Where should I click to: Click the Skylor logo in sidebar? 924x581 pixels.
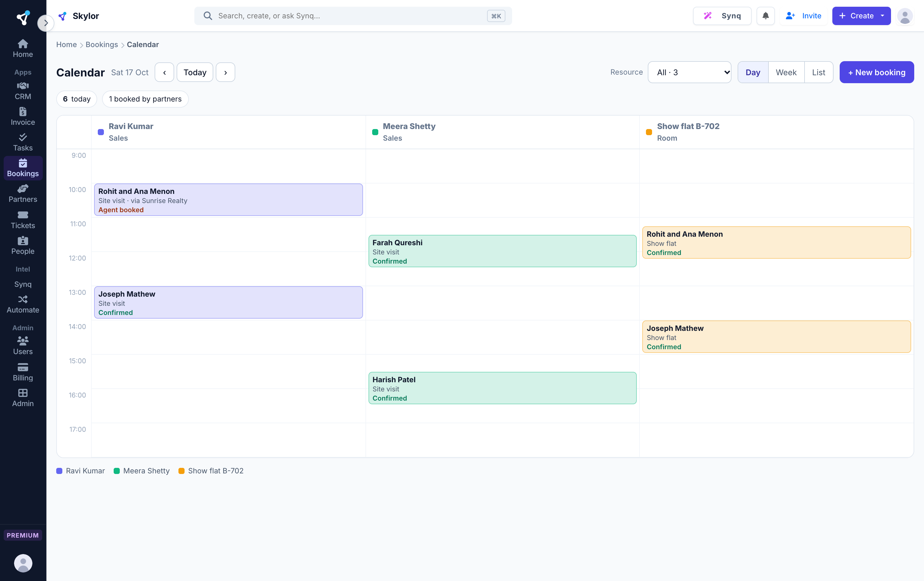pos(23,17)
